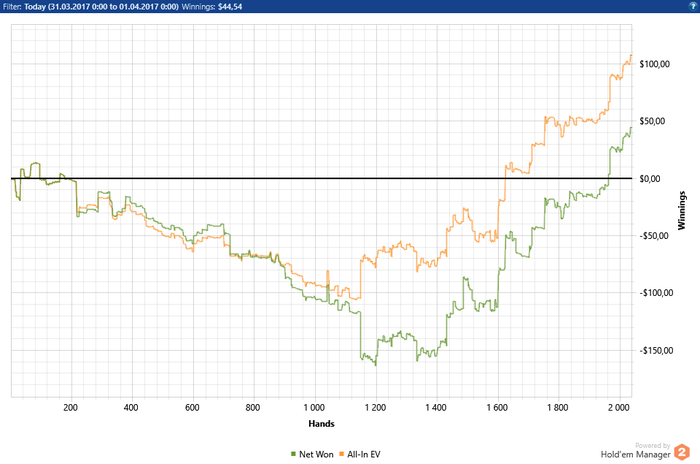This screenshot has height=464, width=700.
Task: Click the help question mark icon
Action: click(693, 6)
